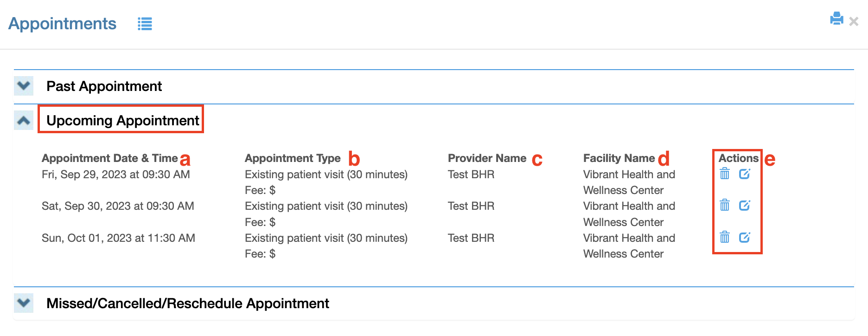The height and width of the screenshot is (336, 868).
Task: Edit the Sep 30, 2023 appointment
Action: pos(745,205)
